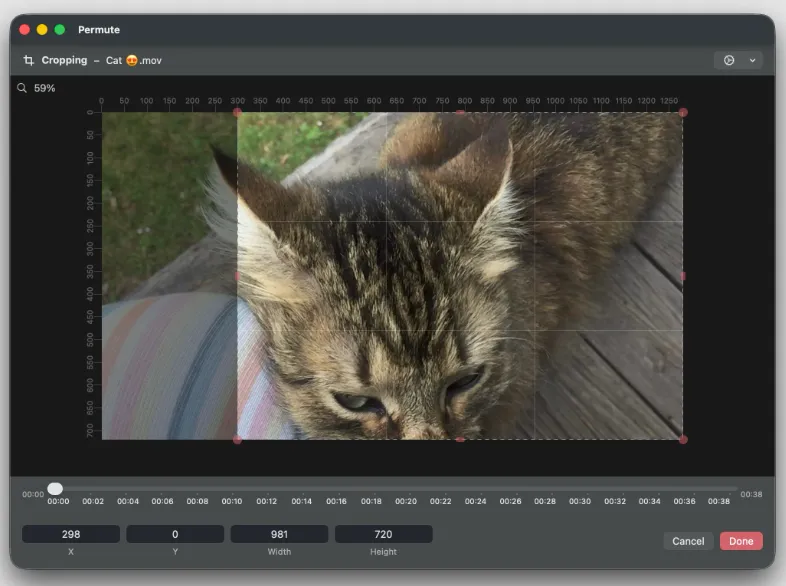
Task: Click the top-right crop corner handle
Action: point(683,112)
